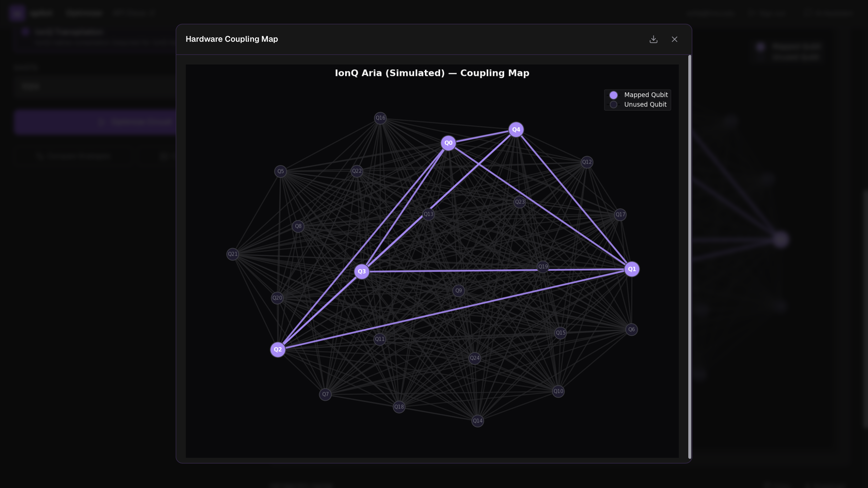The image size is (868, 488).
Task: Click the Unused Qubit legend swatch
Action: coord(613,105)
